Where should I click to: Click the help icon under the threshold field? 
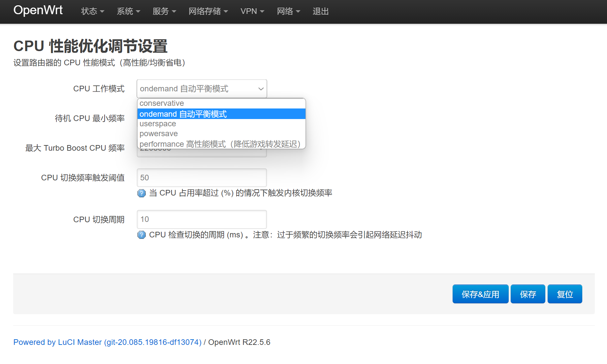pyautogui.click(x=142, y=193)
